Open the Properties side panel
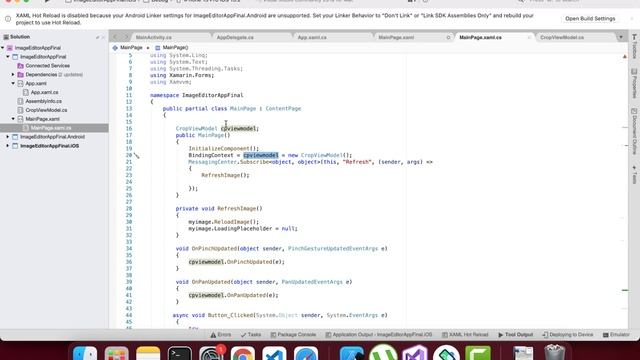 pos(634,83)
